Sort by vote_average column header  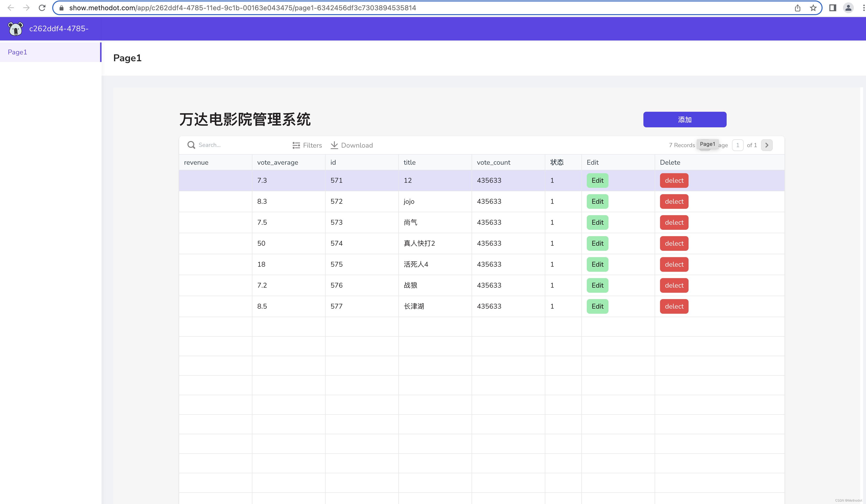(x=277, y=162)
